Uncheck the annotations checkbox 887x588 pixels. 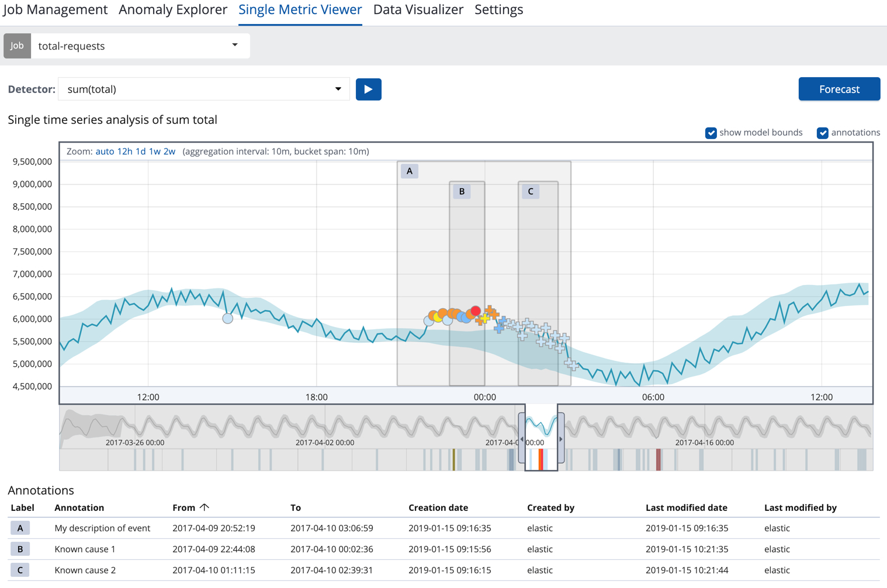point(823,133)
